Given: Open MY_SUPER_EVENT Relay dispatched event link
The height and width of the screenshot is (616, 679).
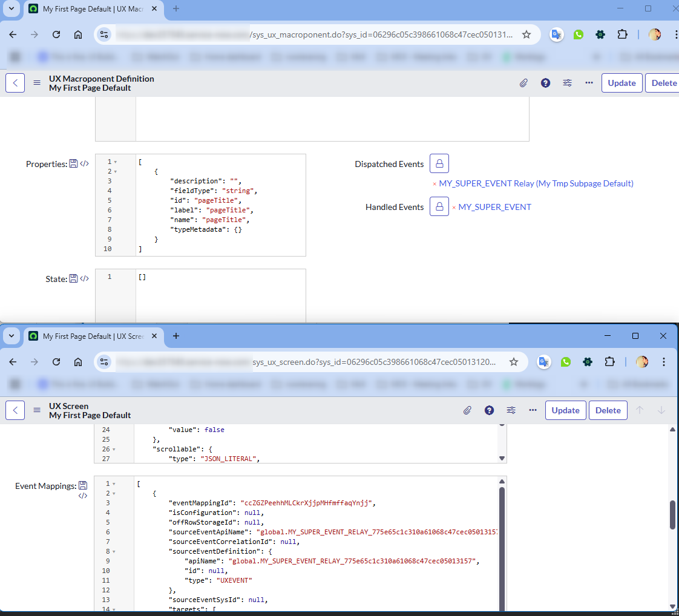Looking at the screenshot, I should click(536, 183).
